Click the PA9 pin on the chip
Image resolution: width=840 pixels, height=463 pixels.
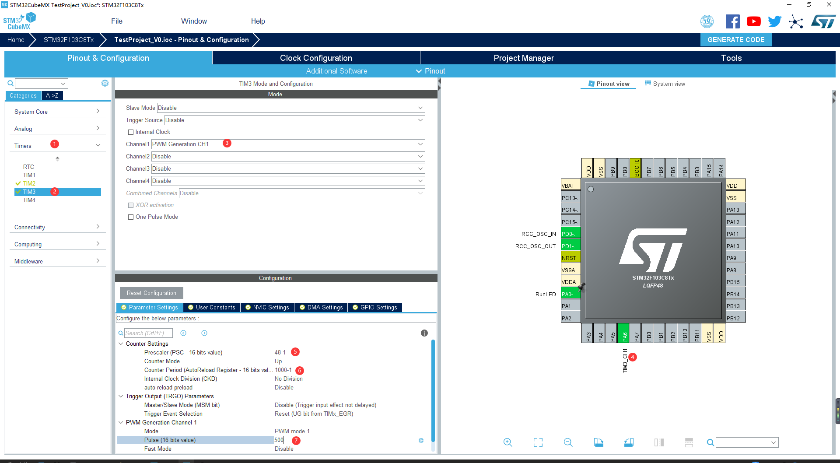click(x=735, y=258)
